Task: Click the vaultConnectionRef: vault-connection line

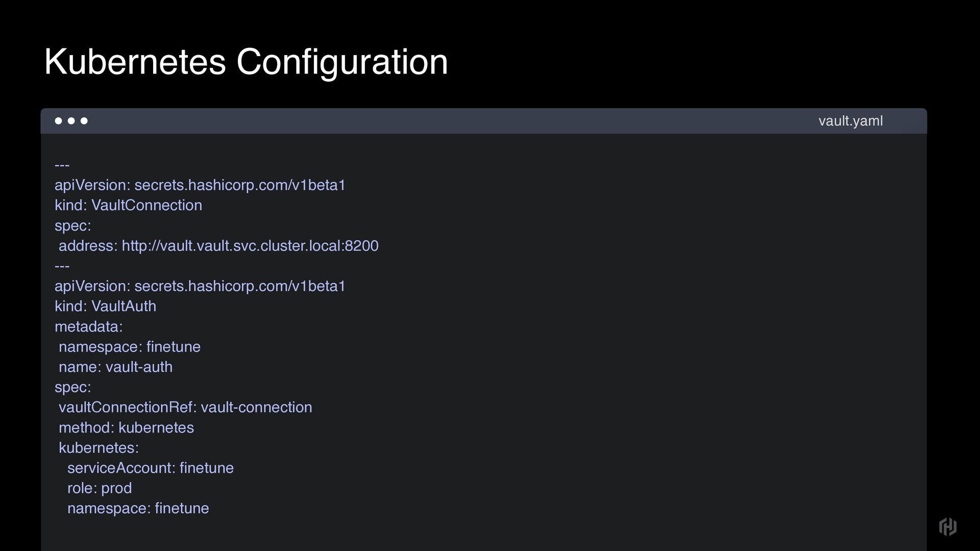Action: coord(185,407)
